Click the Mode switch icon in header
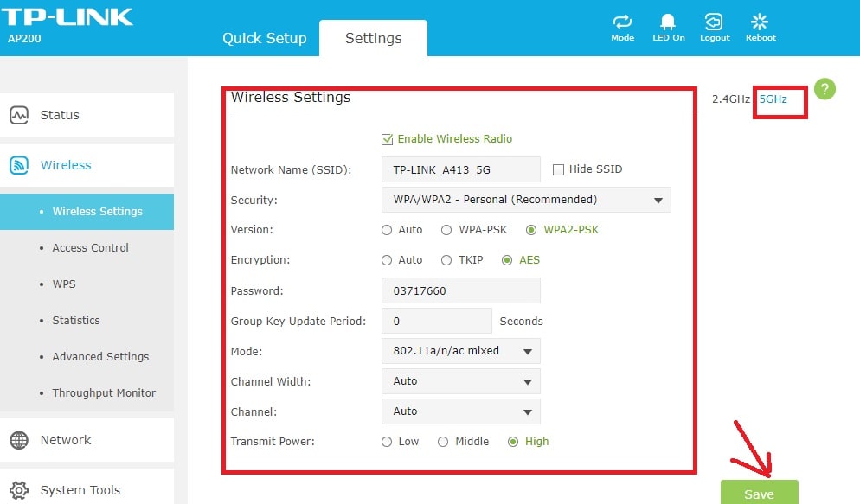The image size is (860, 504). [x=622, y=23]
